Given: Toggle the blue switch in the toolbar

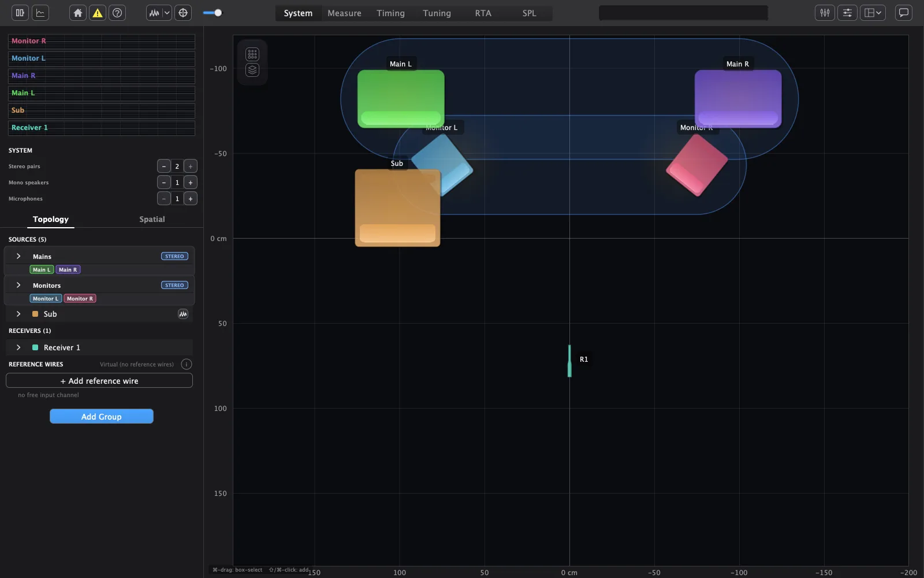Looking at the screenshot, I should pos(213,13).
